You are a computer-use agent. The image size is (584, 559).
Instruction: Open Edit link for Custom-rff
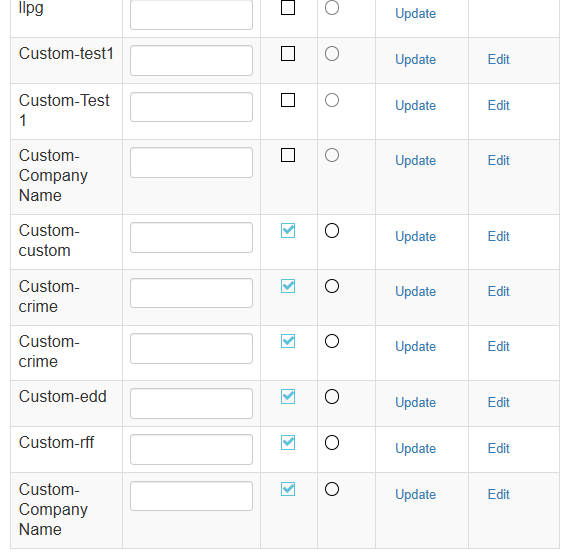pyautogui.click(x=498, y=448)
